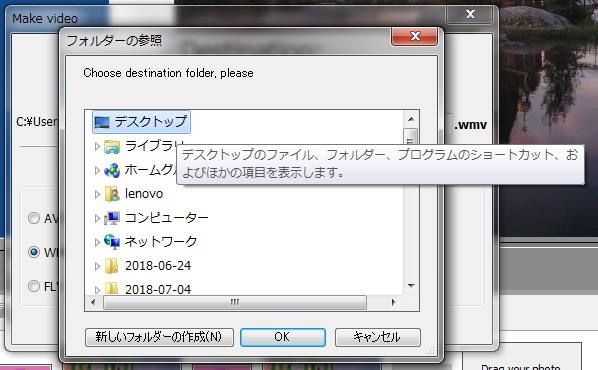The width and height of the screenshot is (598, 370).
Task: Click the ホームグループ homegroup icon
Action: click(112, 170)
